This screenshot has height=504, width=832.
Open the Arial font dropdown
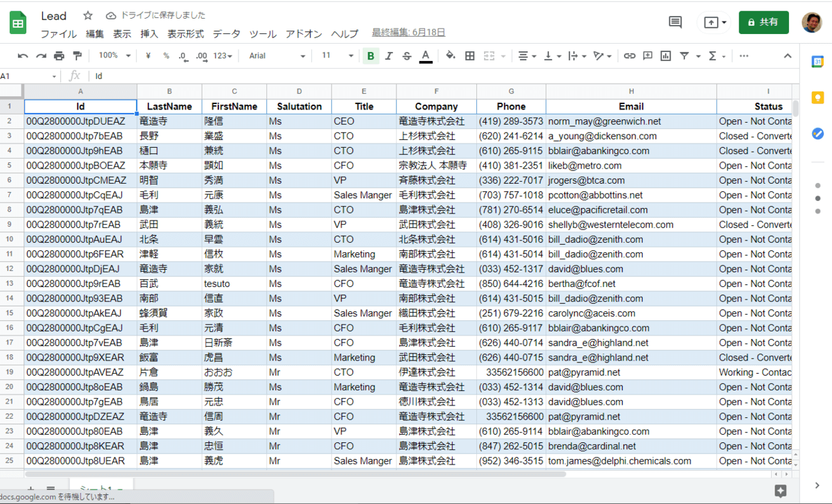[277, 56]
